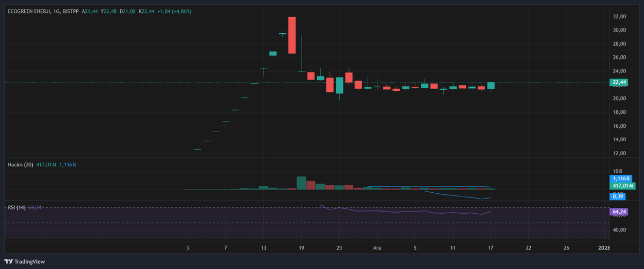
Task: Click the 14,00 price axis label
Action: point(619,140)
